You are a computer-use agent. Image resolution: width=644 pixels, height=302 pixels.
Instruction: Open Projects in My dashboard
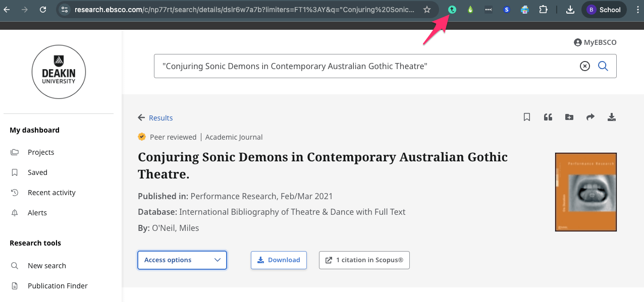[41, 152]
